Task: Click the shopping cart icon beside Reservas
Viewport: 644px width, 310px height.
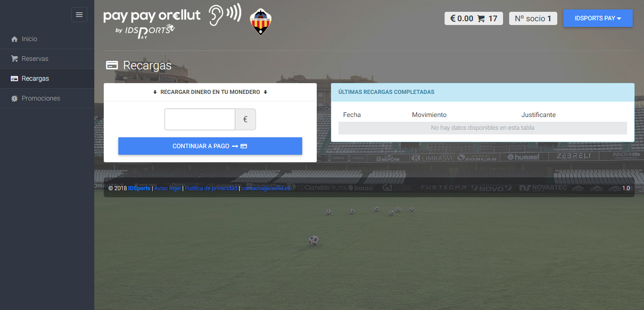Action: point(14,59)
